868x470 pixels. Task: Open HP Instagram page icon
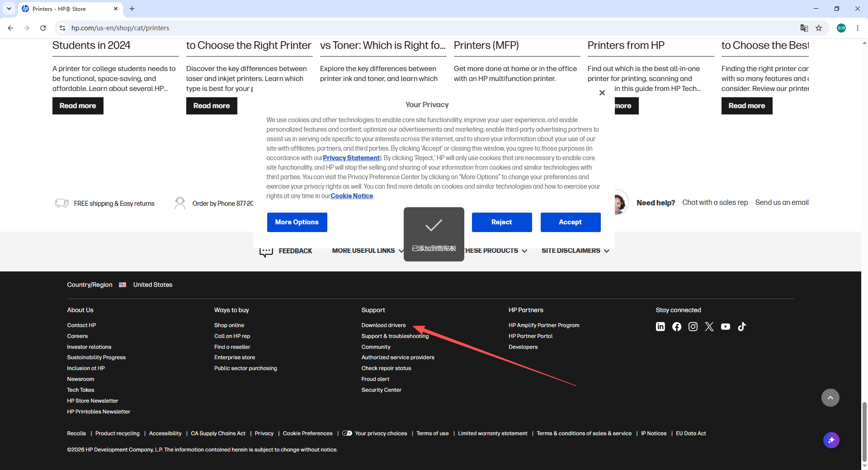[693, 327]
